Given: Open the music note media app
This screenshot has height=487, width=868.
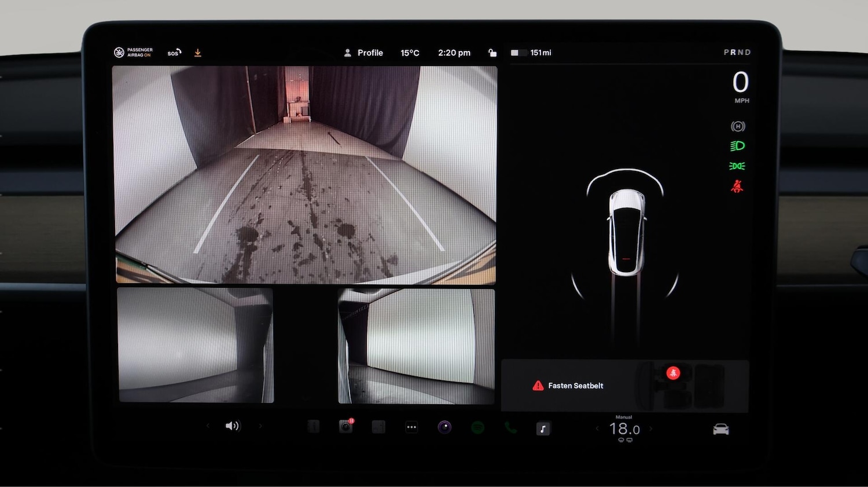Looking at the screenshot, I should click(x=543, y=429).
